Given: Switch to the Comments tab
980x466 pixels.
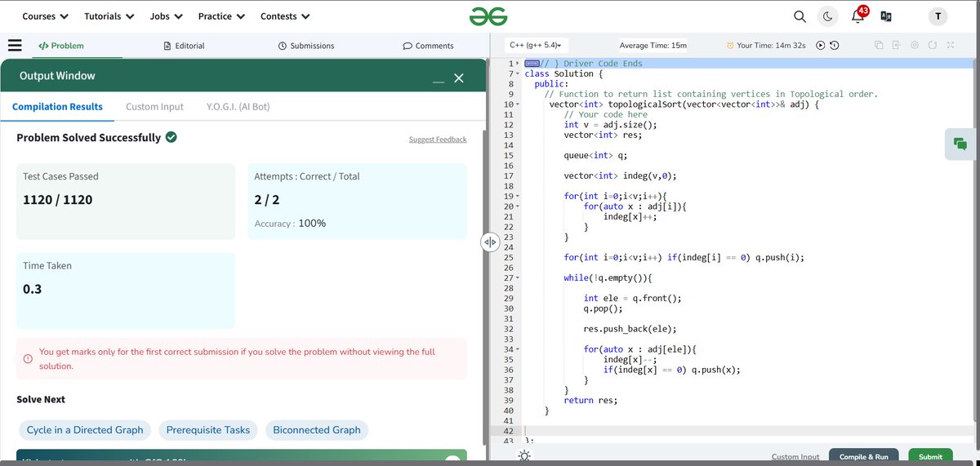Looking at the screenshot, I should point(428,46).
